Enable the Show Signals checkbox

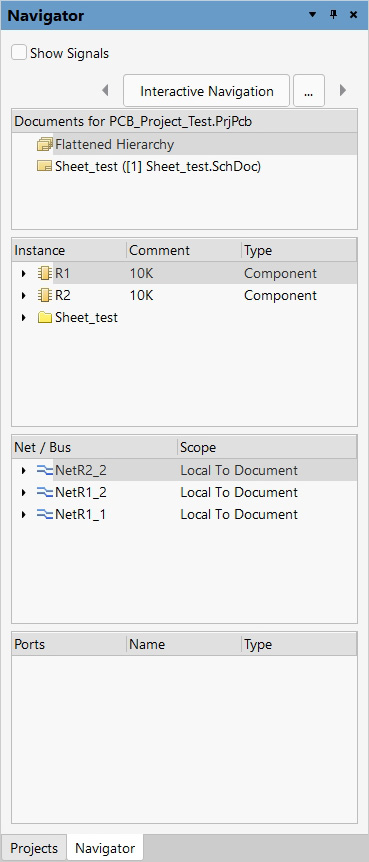19,53
